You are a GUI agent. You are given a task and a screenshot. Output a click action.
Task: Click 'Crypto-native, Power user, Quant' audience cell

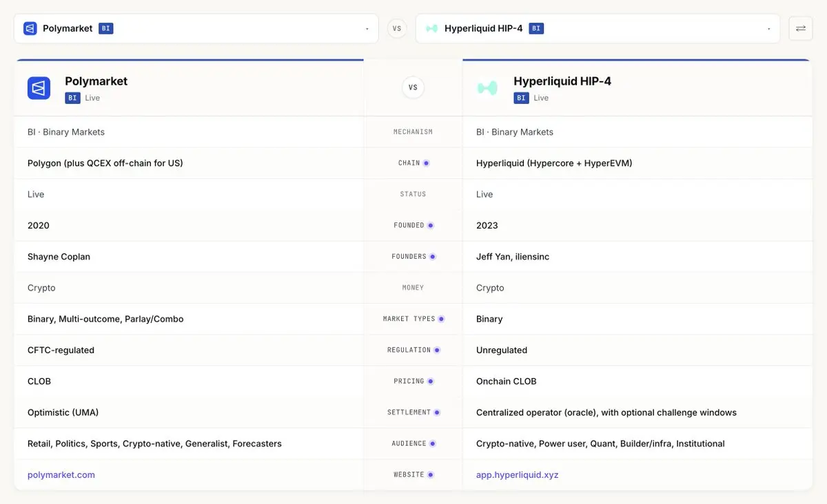600,443
